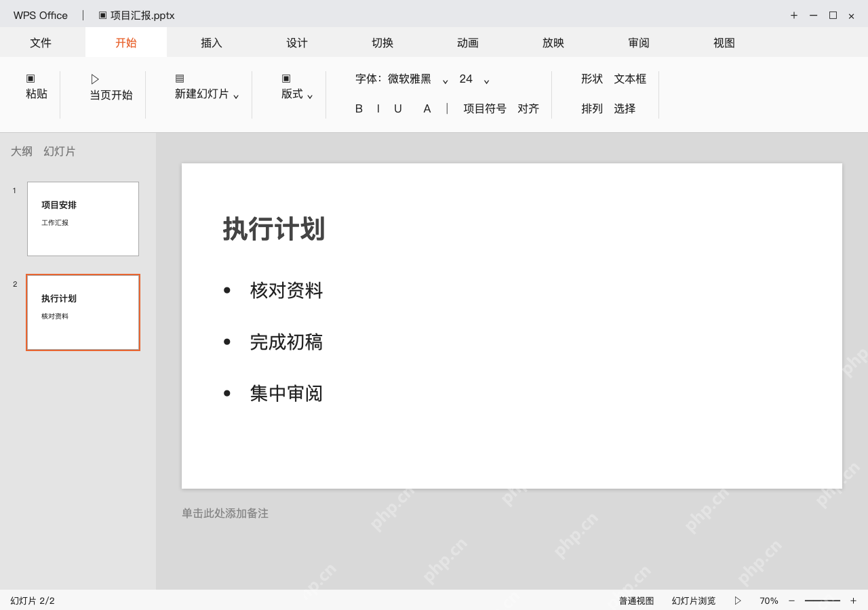Open the slide Layout (版式) menu
This screenshot has width=868, height=610.
point(297,86)
